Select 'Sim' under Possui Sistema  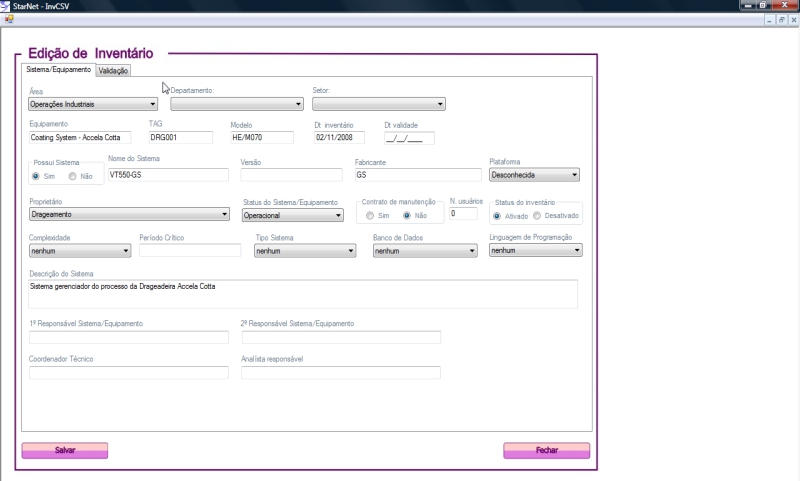(x=38, y=176)
